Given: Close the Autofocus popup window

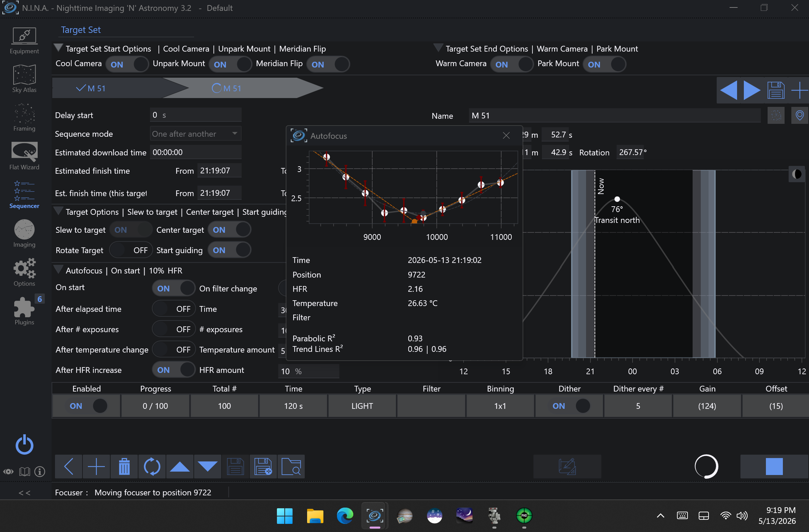Looking at the screenshot, I should coord(506,136).
